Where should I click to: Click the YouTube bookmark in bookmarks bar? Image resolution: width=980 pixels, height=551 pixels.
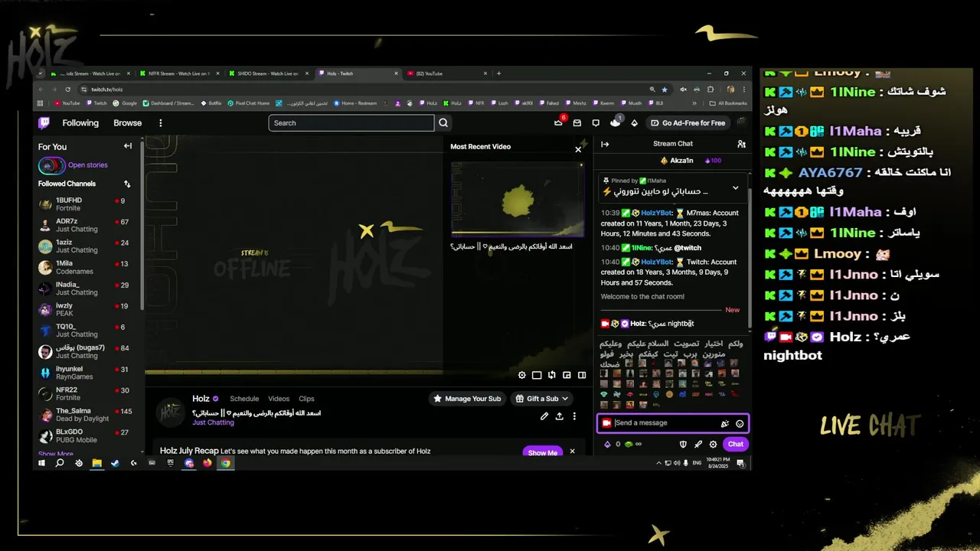(x=67, y=103)
